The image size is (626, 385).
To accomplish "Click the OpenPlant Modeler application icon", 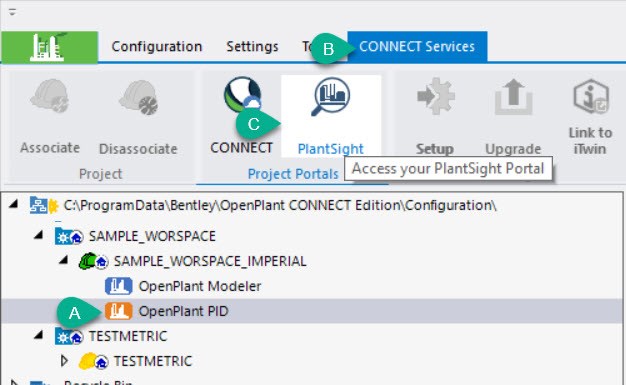I will pyautogui.click(x=119, y=286).
